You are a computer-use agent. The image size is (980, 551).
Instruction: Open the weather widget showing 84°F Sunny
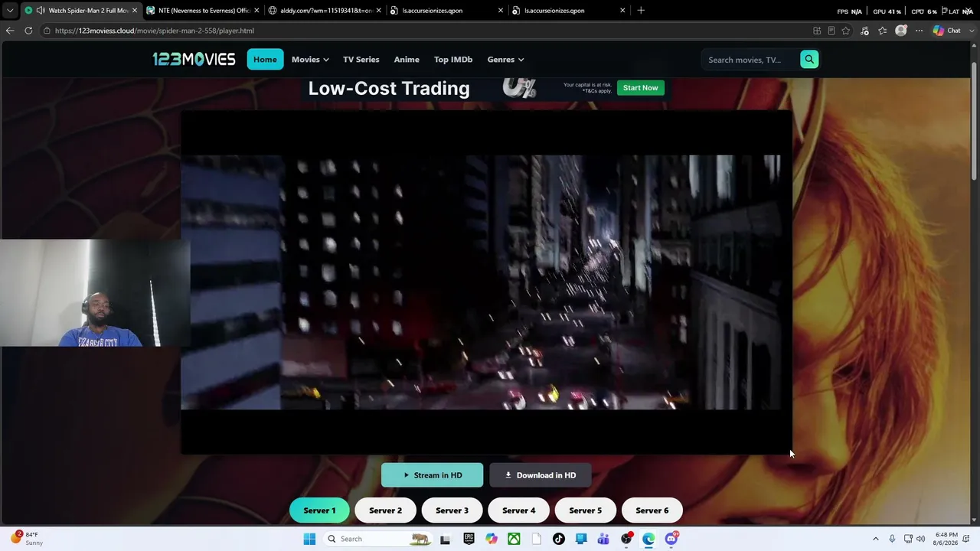point(28,539)
